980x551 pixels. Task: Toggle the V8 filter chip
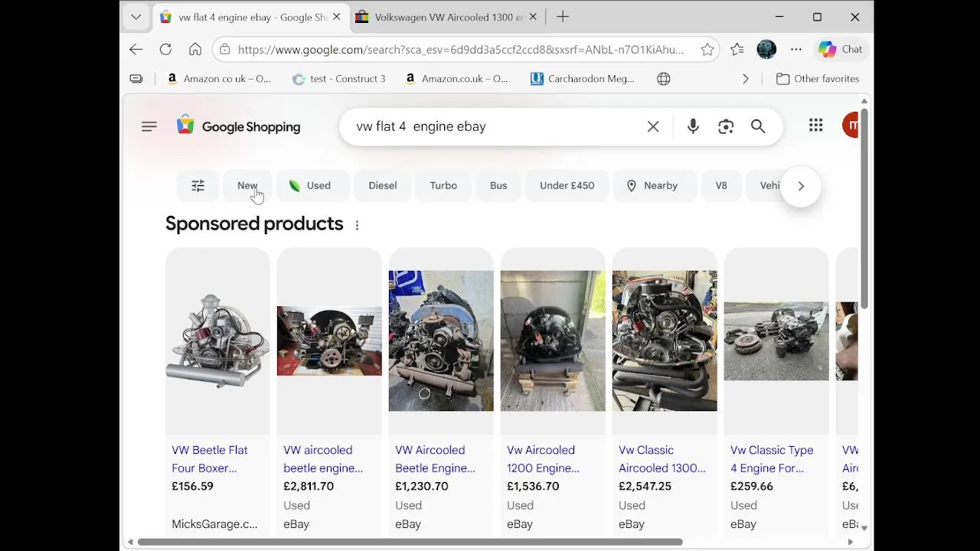tap(721, 186)
